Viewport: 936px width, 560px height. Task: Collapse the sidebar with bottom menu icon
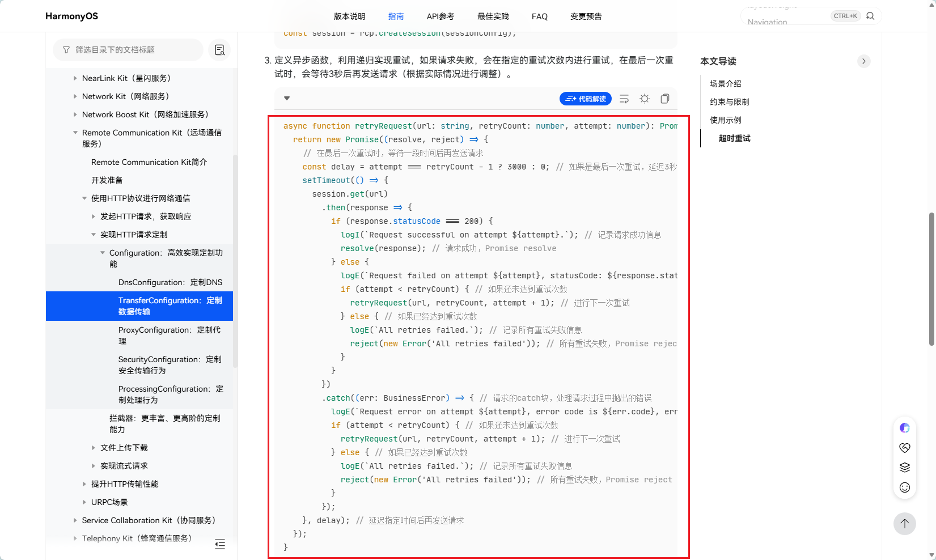pos(220,544)
